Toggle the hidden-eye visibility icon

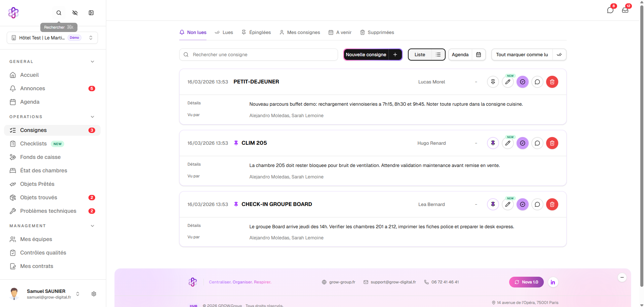click(75, 13)
